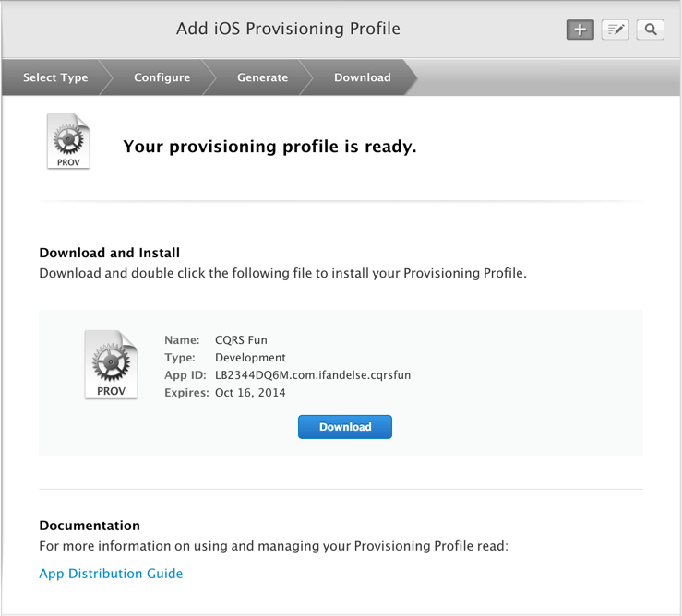The height and width of the screenshot is (616, 682).
Task: Jump to the Generate step
Action: click(262, 77)
